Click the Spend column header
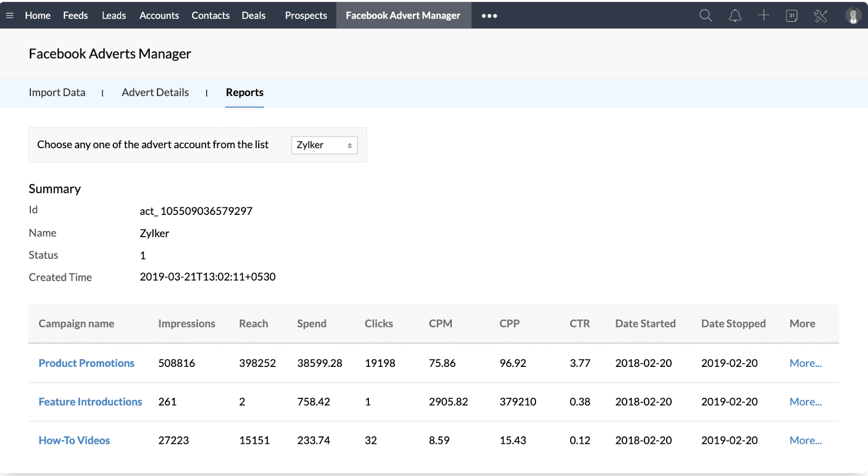The height and width of the screenshot is (476, 868). [312, 323]
